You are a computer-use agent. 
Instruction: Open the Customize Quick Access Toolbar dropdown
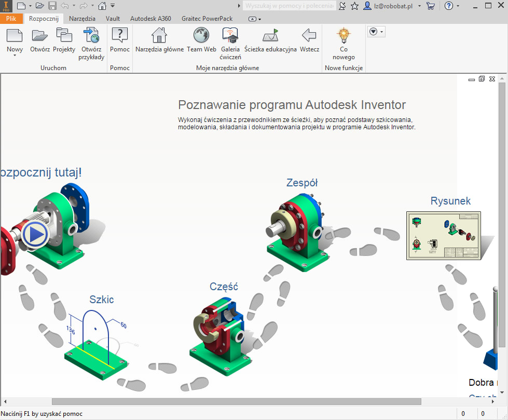pyautogui.click(x=113, y=6)
